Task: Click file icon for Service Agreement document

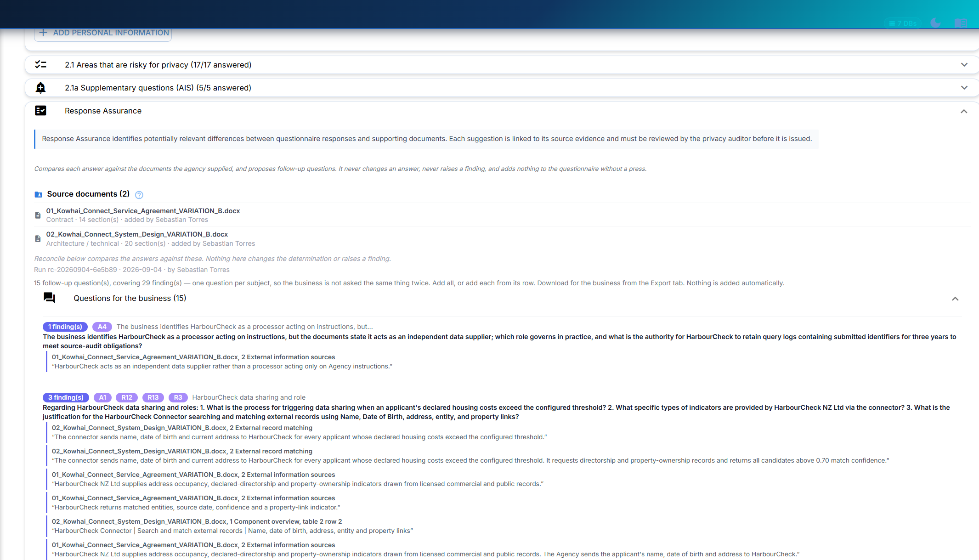Action: 38,215
